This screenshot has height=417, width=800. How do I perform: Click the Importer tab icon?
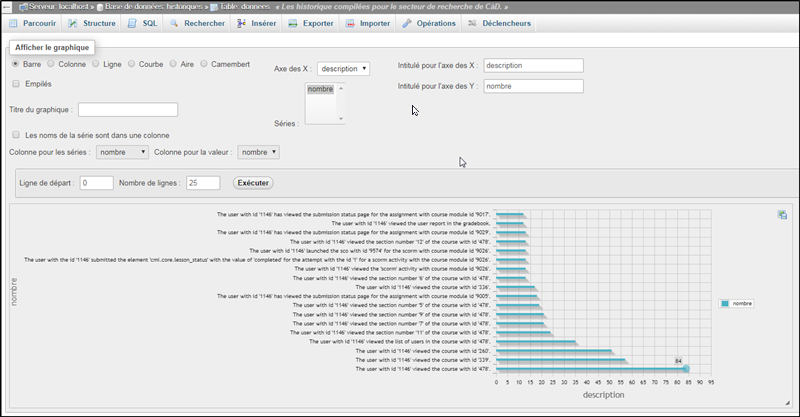(x=350, y=22)
